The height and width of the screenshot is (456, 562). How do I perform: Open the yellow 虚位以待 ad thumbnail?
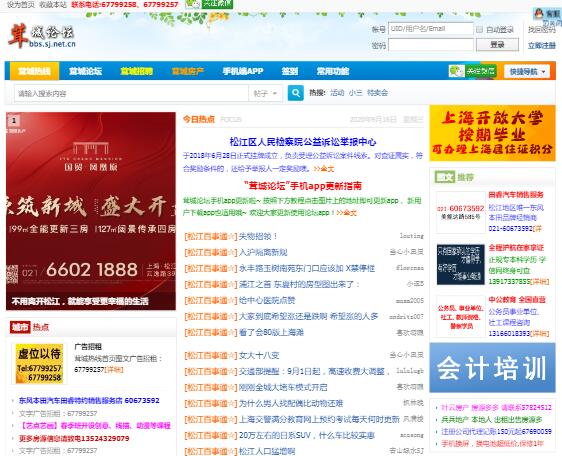[39, 364]
